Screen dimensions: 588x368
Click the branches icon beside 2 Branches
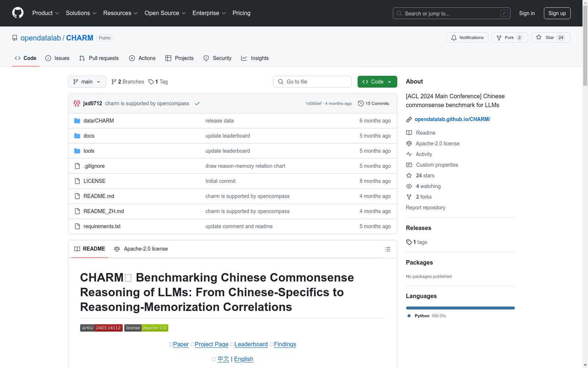pos(114,82)
